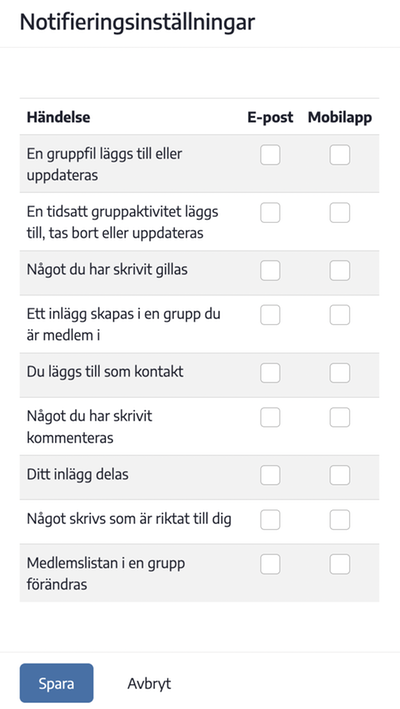Toggle E-post for 'Du läggs till som kontakt'
Image resolution: width=400 pixels, height=709 pixels.
[270, 373]
